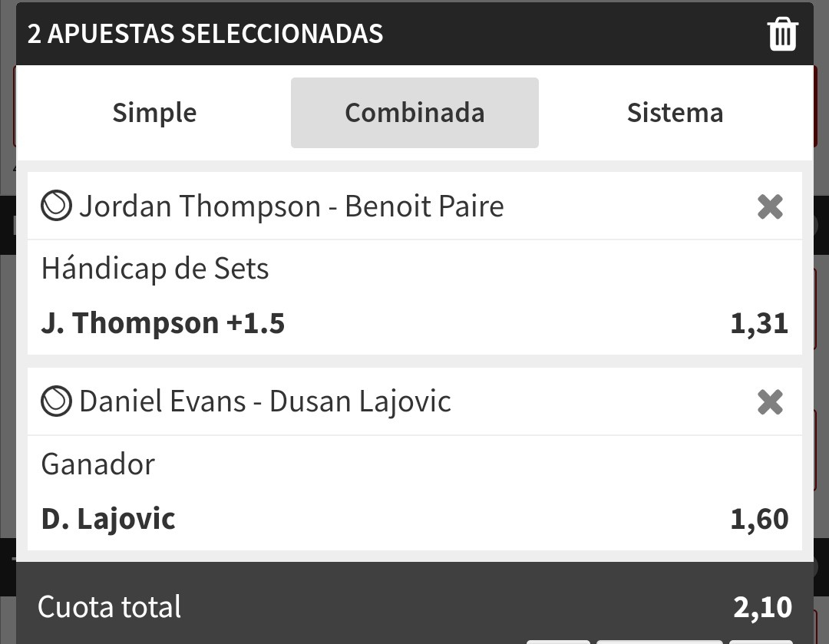Click the Hándicap de Sets label
The image size is (829, 644).
155,268
